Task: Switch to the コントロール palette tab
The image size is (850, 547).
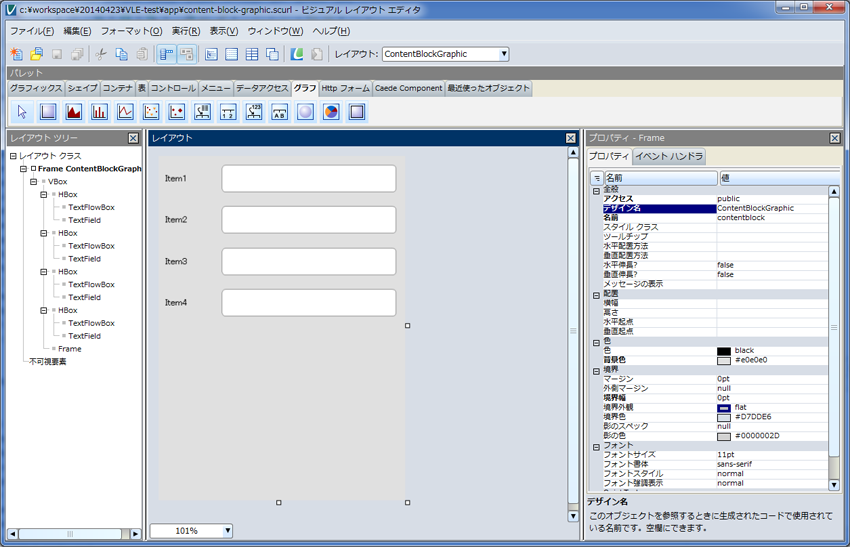Action: (173, 88)
